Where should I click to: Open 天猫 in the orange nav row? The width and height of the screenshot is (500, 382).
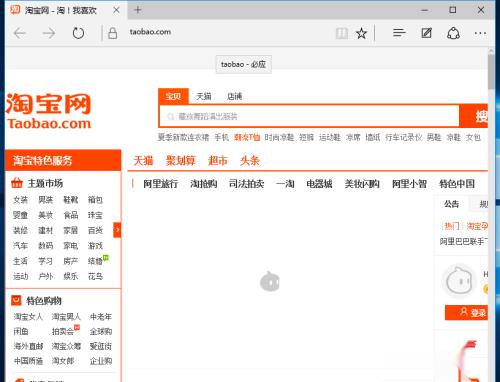[x=143, y=161]
